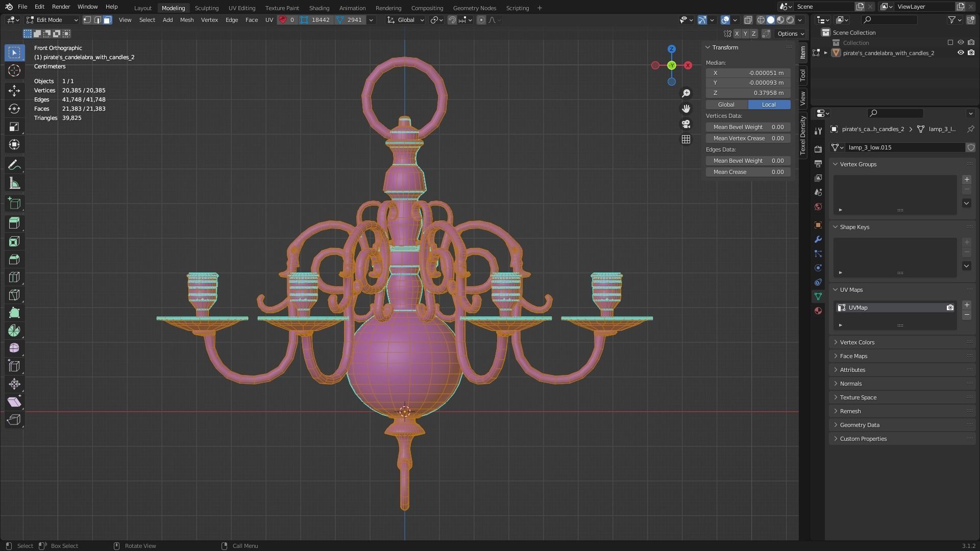Select the Transform tool
The width and height of the screenshot is (980, 551).
(14, 144)
